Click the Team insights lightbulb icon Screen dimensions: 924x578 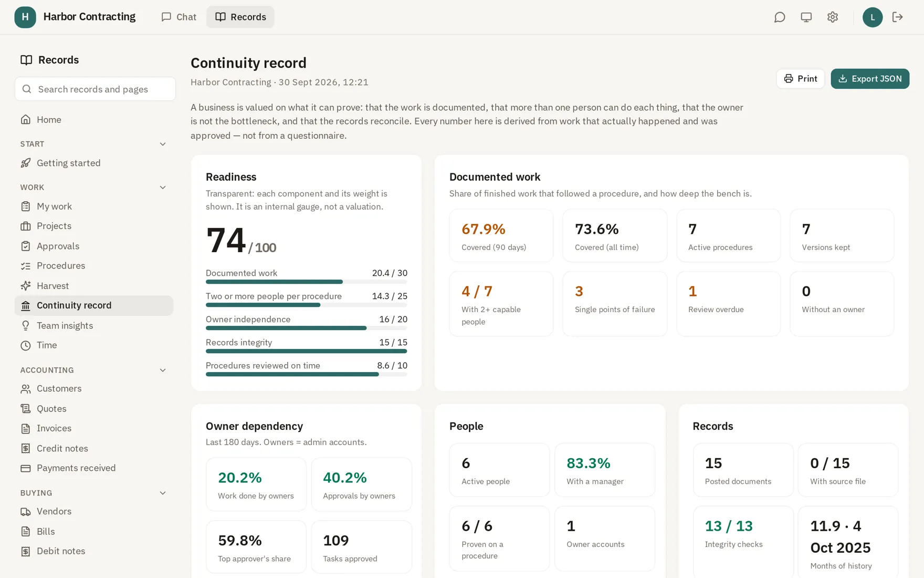tap(26, 326)
